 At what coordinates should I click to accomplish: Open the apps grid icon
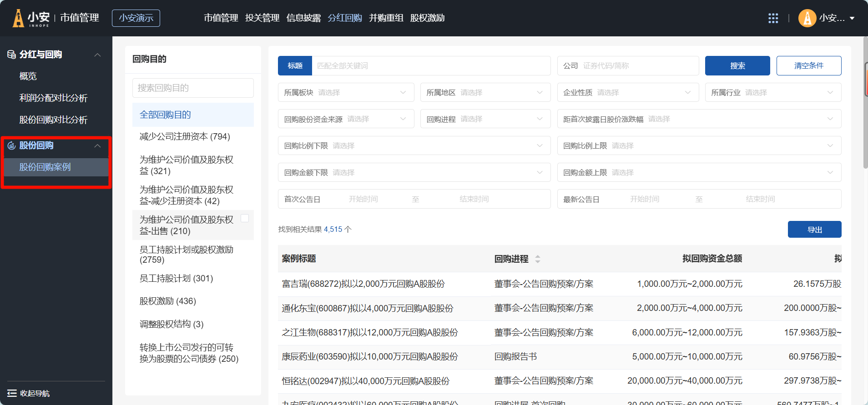(x=773, y=18)
